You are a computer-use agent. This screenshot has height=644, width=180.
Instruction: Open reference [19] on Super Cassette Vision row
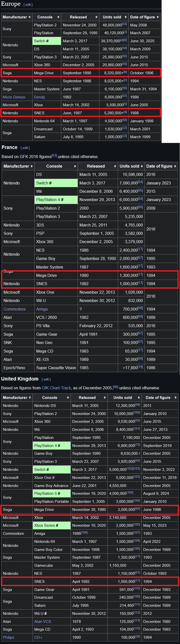pos(140,367)
